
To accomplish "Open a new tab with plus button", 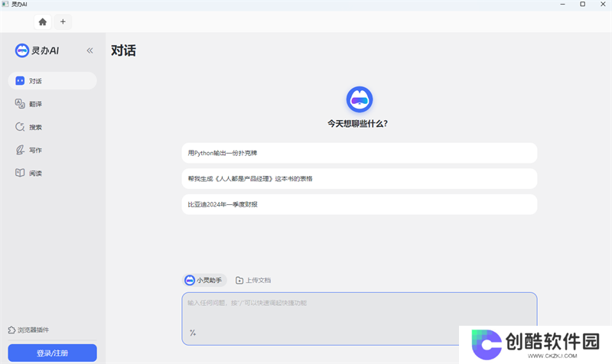I will click(63, 22).
